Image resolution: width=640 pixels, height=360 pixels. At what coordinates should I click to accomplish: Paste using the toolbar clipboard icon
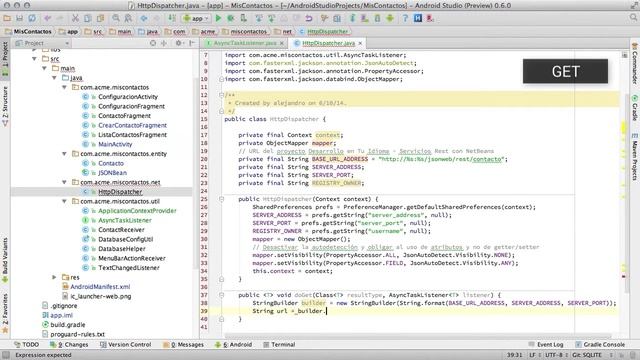point(100,18)
